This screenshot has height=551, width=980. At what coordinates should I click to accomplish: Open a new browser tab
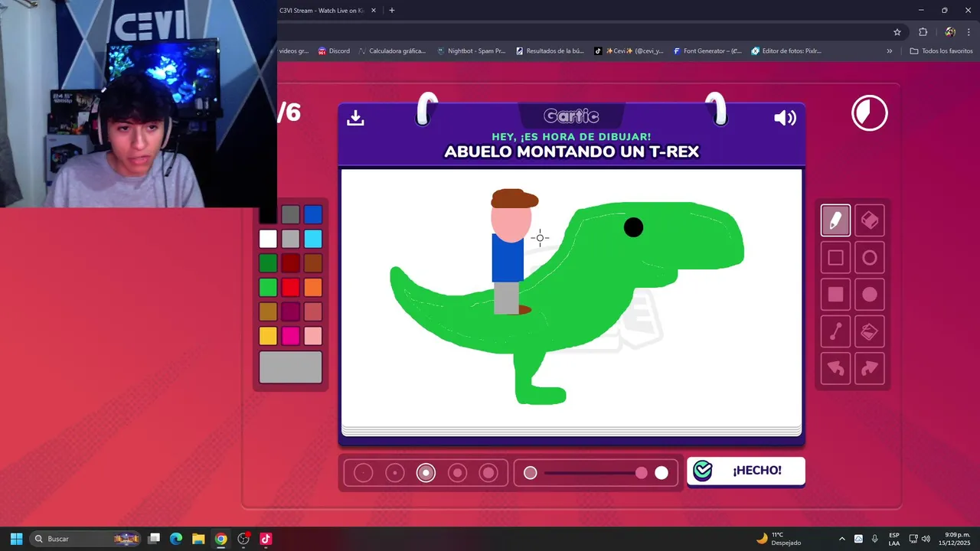coord(392,11)
